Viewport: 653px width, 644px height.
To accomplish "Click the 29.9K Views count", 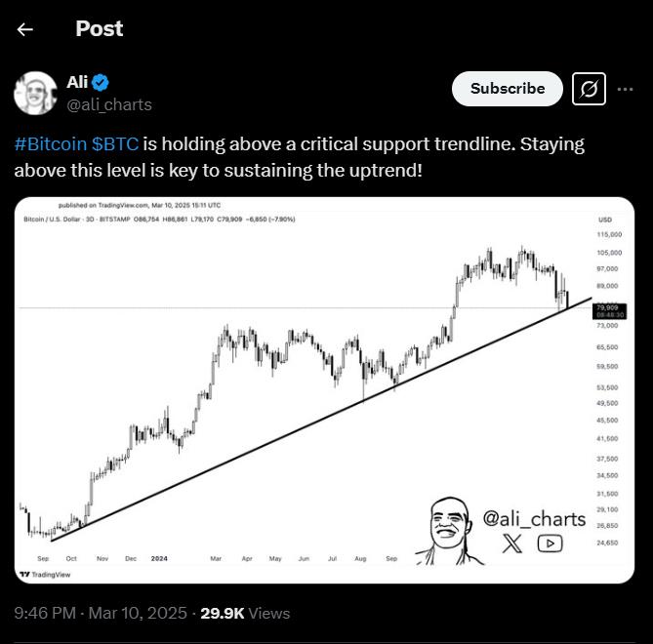I will pyautogui.click(x=245, y=614).
